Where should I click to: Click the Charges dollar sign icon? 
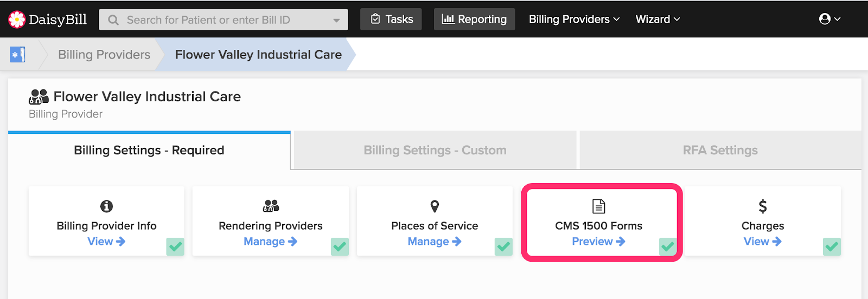763,206
